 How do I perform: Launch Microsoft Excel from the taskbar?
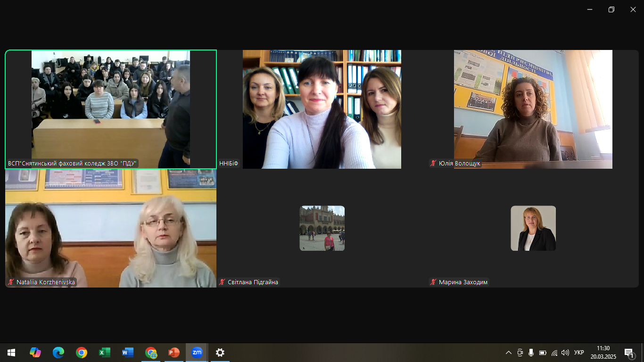(105, 353)
